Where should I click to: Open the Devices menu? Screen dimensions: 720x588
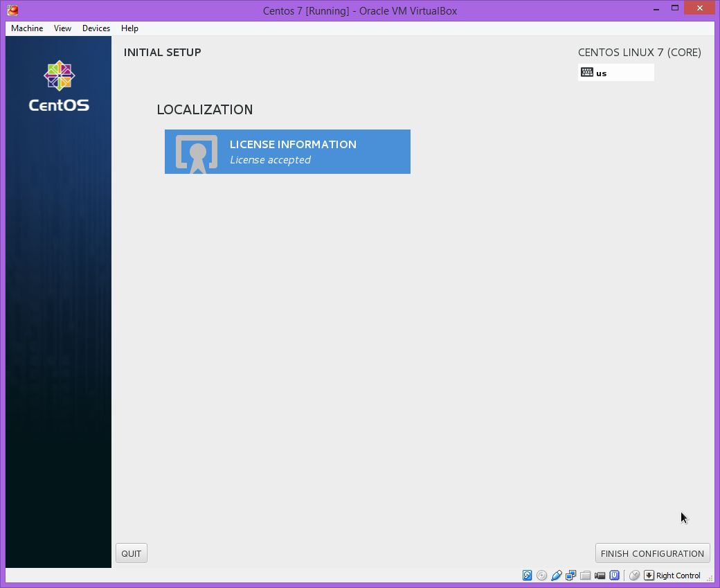pos(96,28)
